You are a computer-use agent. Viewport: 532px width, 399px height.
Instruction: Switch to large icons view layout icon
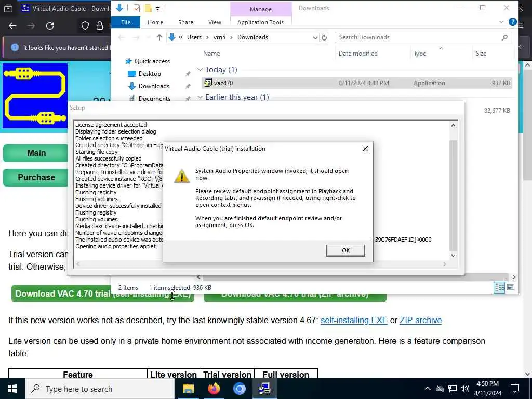[x=510, y=288]
